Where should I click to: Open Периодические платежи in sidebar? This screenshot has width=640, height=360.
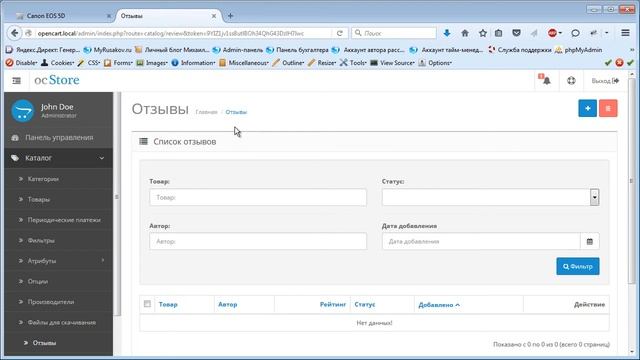59,220
